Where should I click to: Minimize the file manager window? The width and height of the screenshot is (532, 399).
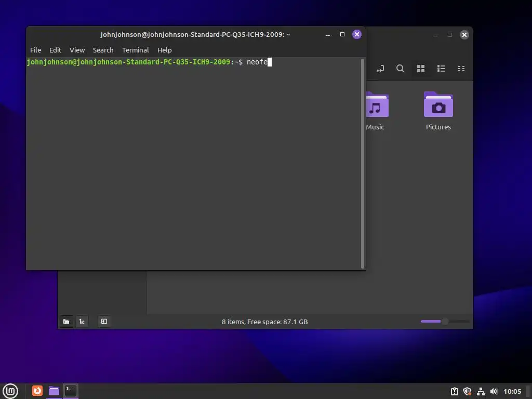point(435,35)
